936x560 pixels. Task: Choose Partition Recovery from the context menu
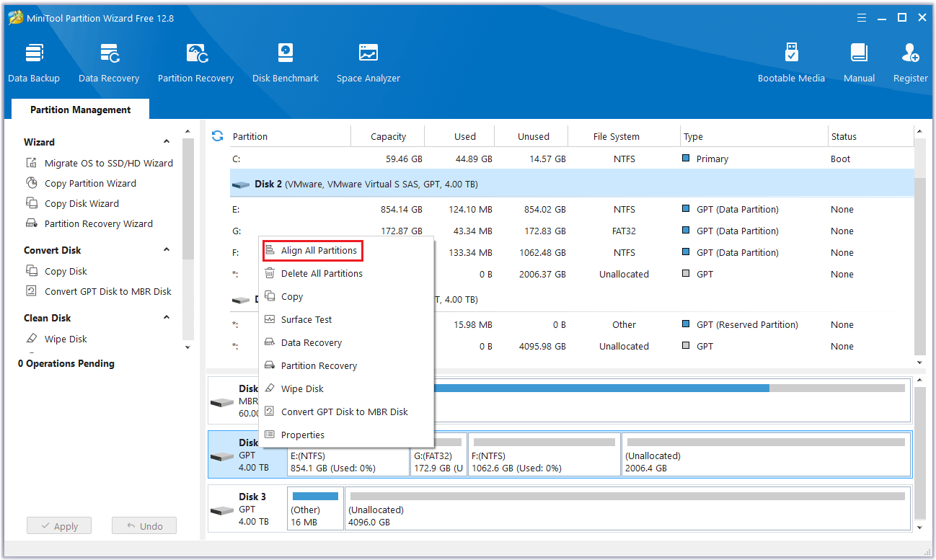click(319, 365)
